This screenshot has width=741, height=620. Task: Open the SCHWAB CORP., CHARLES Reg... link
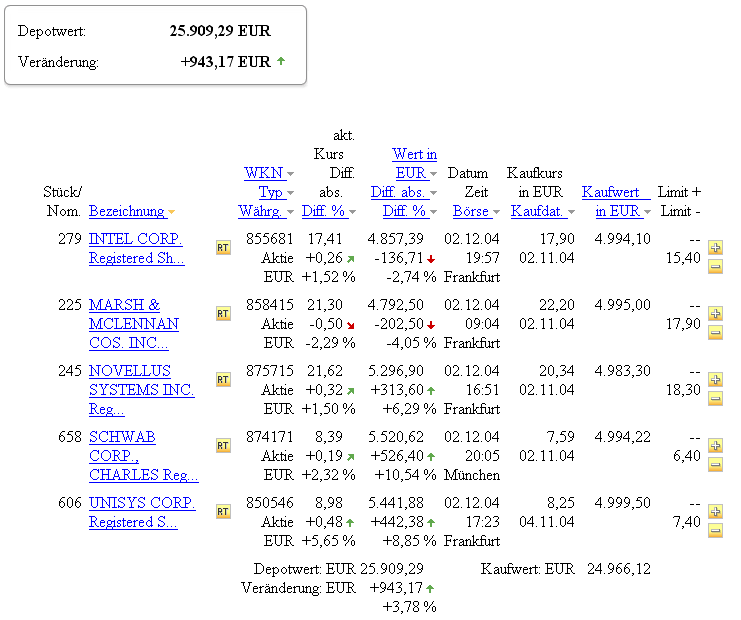click(143, 456)
